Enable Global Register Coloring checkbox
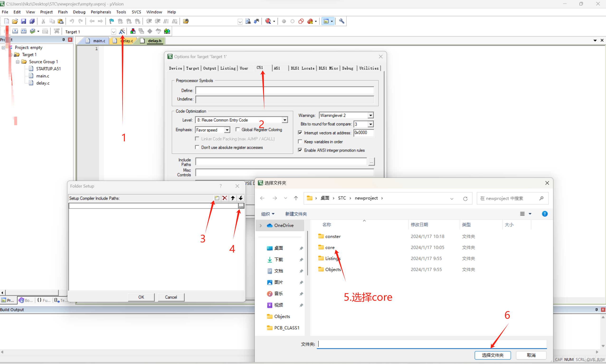Image resolution: width=606 pixels, height=364 pixels. pyautogui.click(x=238, y=129)
